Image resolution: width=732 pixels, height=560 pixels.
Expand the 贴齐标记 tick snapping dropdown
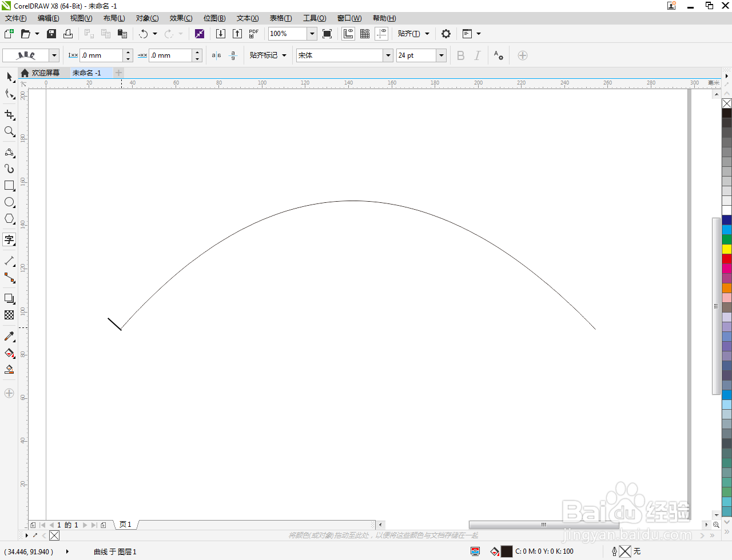[284, 55]
